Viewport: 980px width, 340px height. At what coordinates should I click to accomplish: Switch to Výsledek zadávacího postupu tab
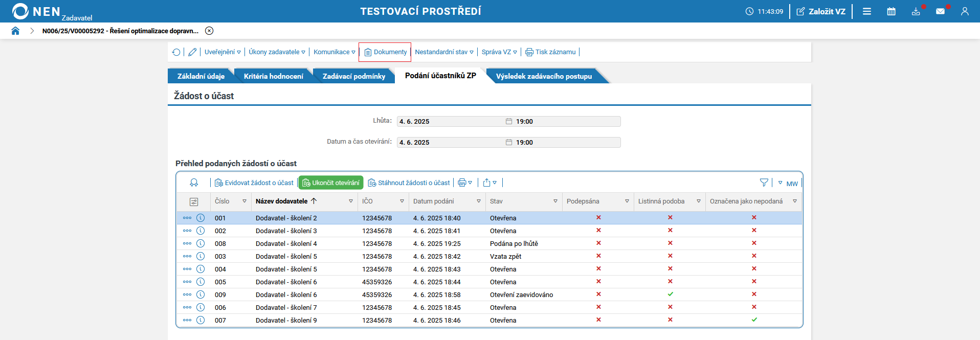click(x=544, y=76)
